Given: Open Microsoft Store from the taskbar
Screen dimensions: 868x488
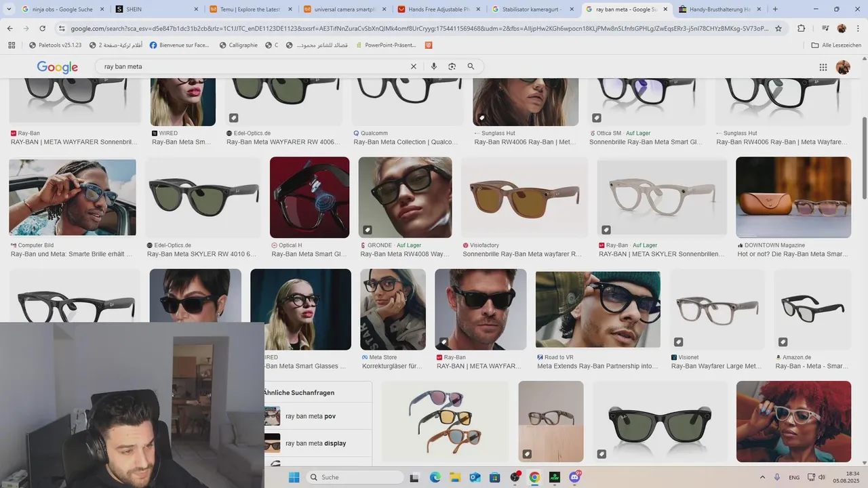Looking at the screenshot, I should coord(494,477).
